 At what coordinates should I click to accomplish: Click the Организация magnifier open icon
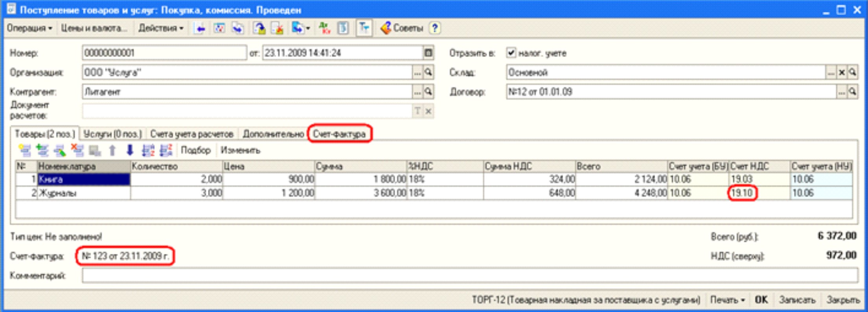(x=428, y=73)
